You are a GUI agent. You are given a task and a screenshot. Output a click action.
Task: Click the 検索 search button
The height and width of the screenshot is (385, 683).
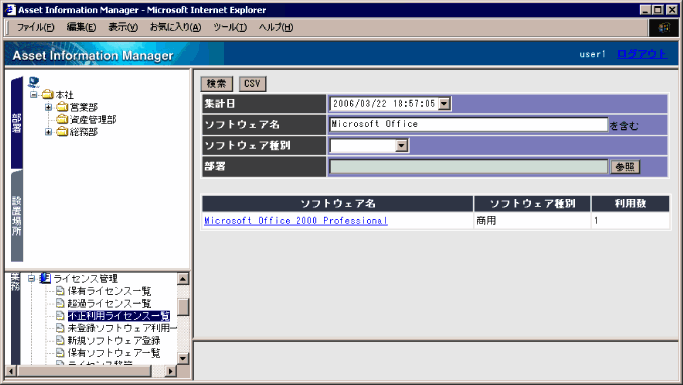(216, 84)
